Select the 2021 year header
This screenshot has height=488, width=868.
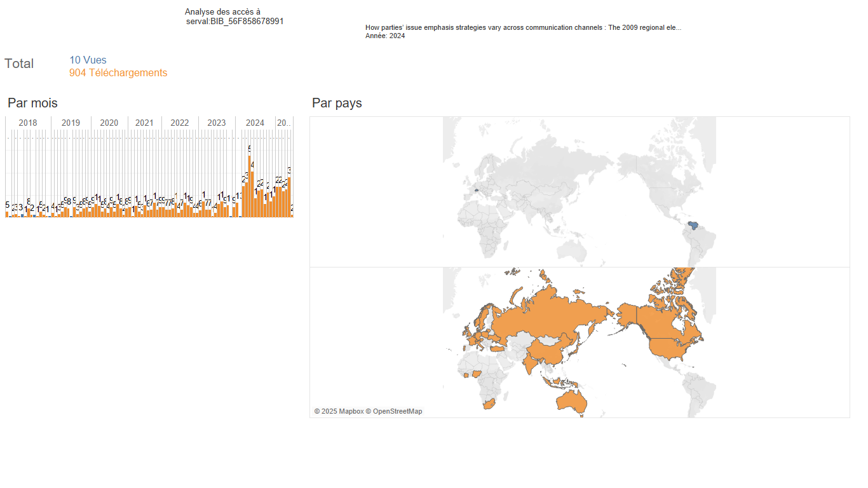click(144, 123)
